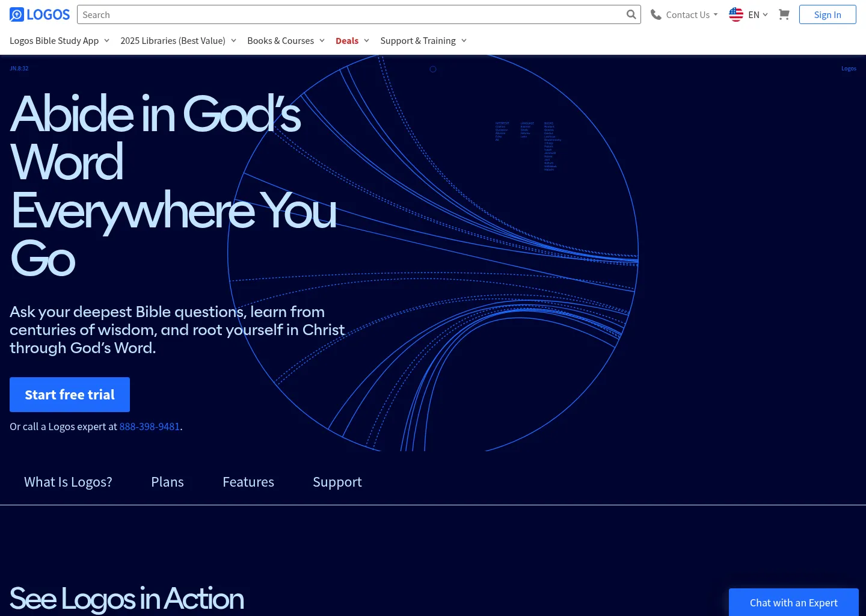
Task: Click the search magnifier icon
Action: tap(631, 14)
